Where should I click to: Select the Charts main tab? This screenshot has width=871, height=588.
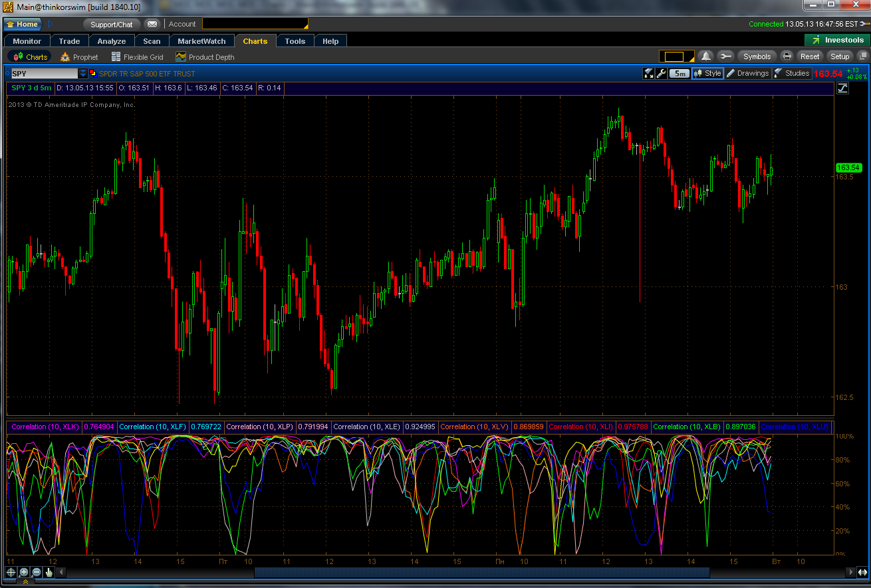pyautogui.click(x=255, y=41)
